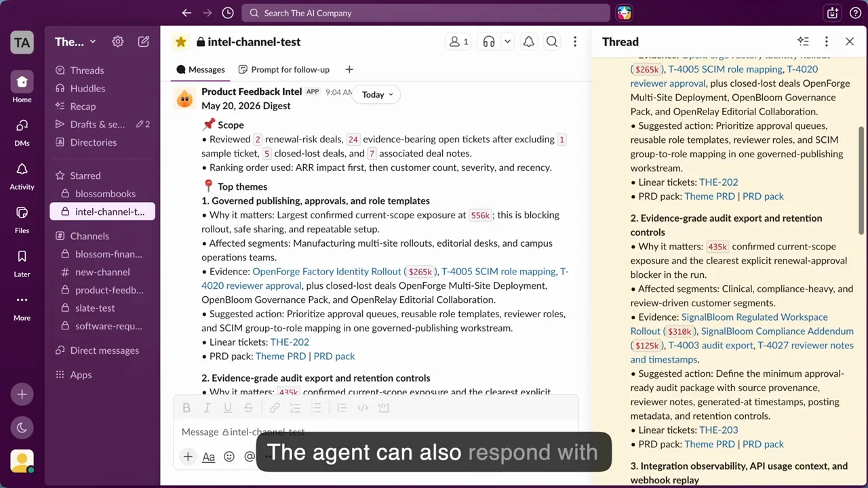Image resolution: width=868 pixels, height=488 pixels.
Task: Open the Today date dropdown
Action: click(377, 95)
